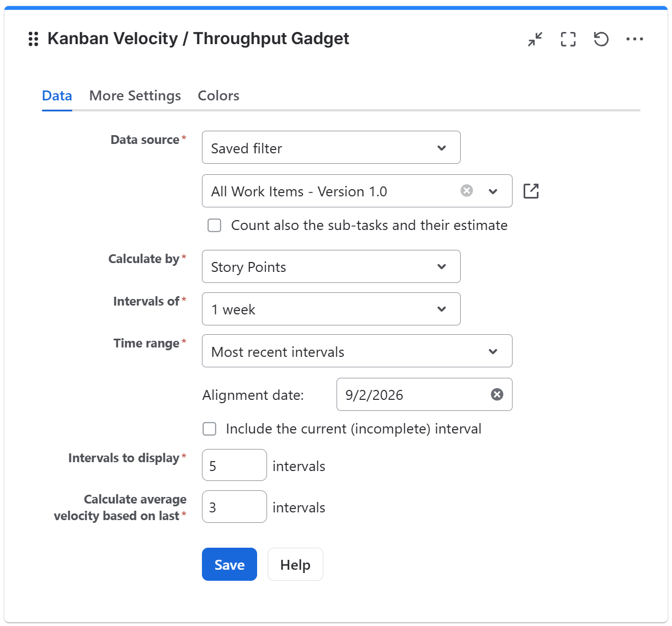
Task: Click the Time range label
Action: (x=146, y=343)
